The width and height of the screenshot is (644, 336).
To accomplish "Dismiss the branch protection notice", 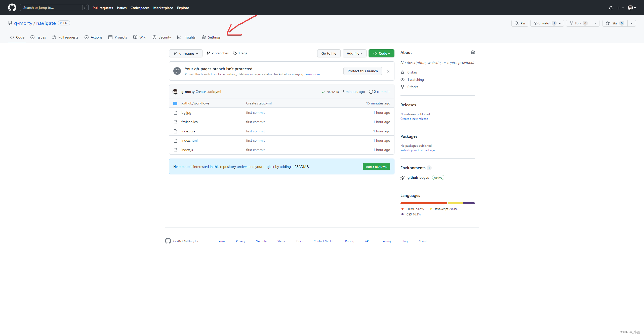I will pyautogui.click(x=388, y=71).
